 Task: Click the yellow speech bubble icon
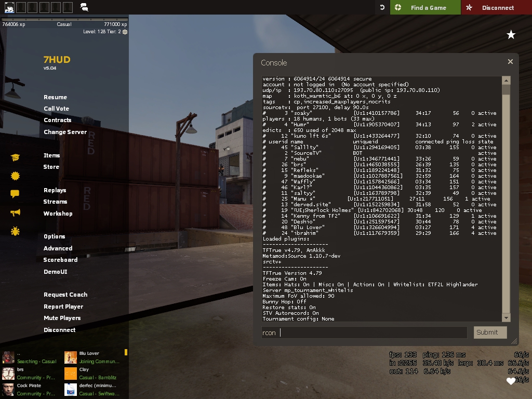(x=15, y=194)
